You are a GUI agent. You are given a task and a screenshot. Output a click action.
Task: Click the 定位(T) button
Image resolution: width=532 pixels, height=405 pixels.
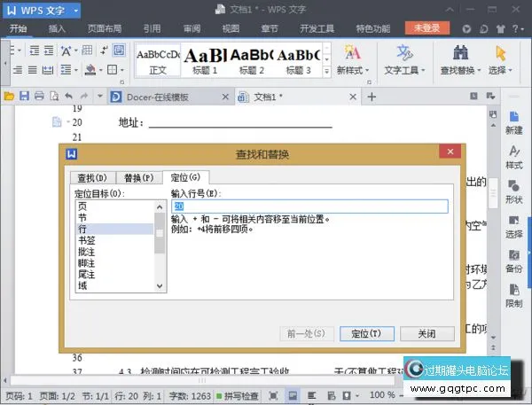(367, 334)
